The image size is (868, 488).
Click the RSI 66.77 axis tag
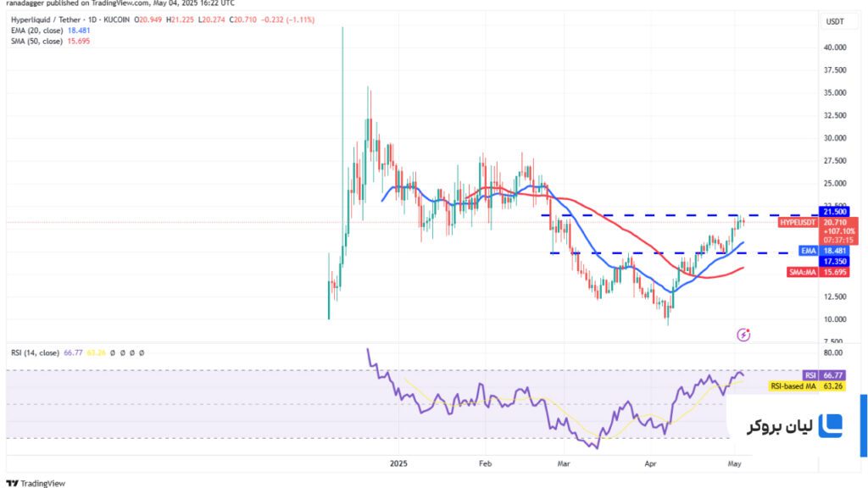(x=824, y=375)
